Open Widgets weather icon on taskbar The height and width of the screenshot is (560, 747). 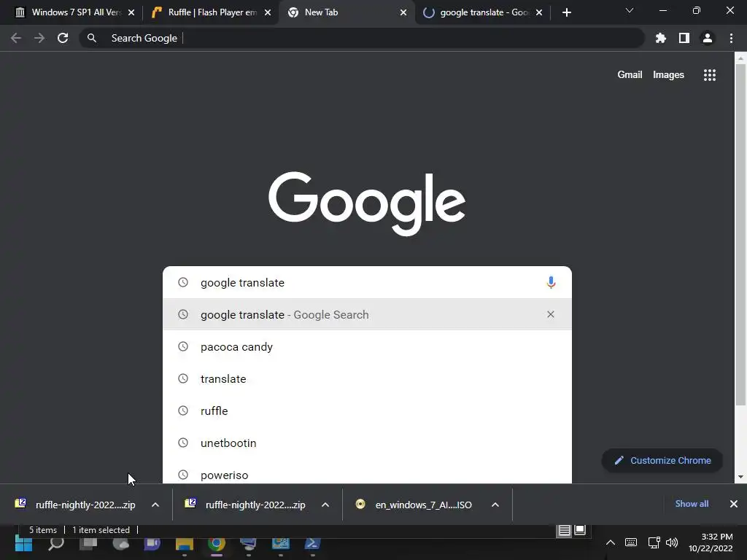tap(120, 543)
